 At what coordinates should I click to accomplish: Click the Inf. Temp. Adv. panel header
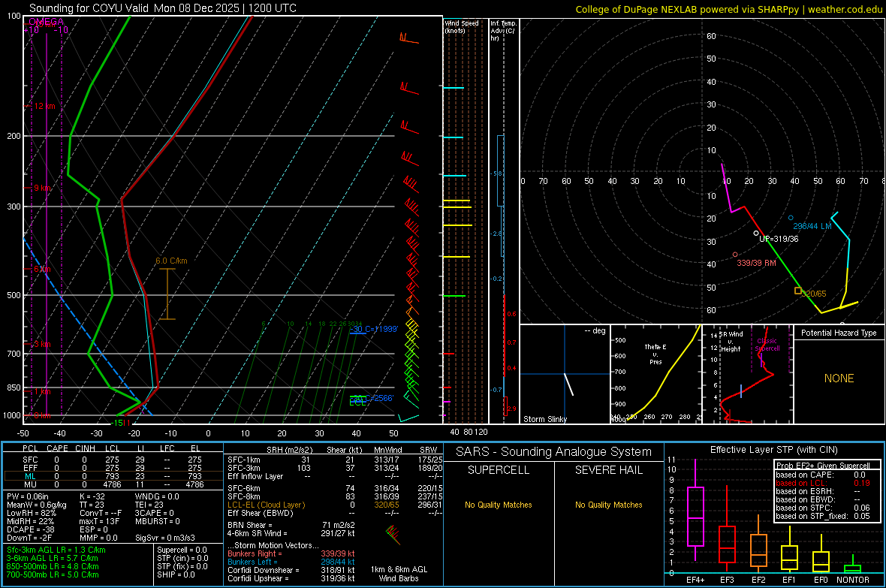(503, 31)
